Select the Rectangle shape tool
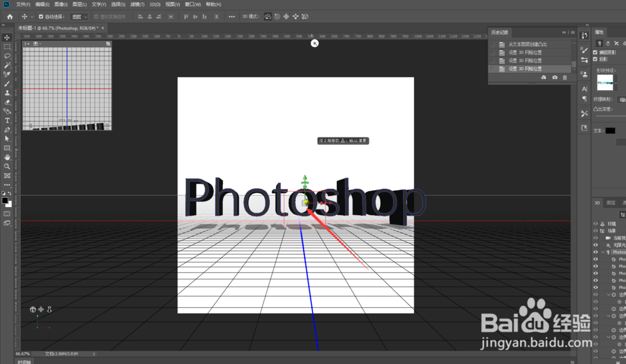Viewport: 626px width, 364px height. tap(7, 148)
